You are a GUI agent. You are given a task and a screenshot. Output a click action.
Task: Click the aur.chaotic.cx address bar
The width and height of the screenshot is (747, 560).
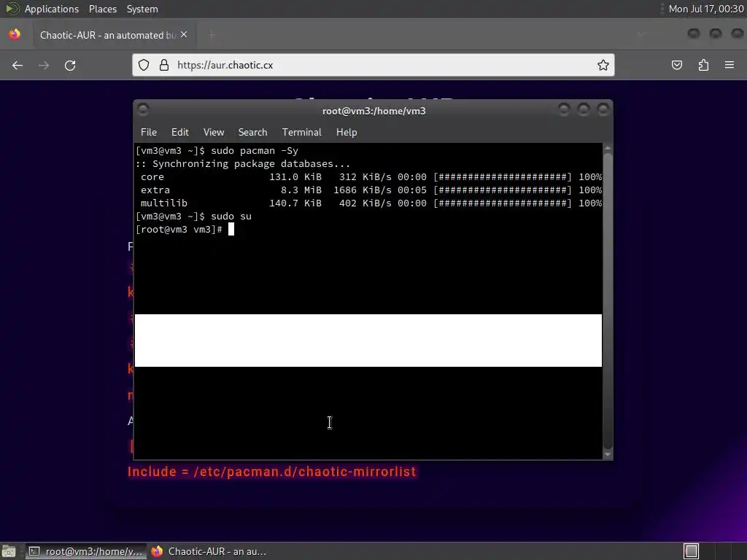(x=373, y=65)
